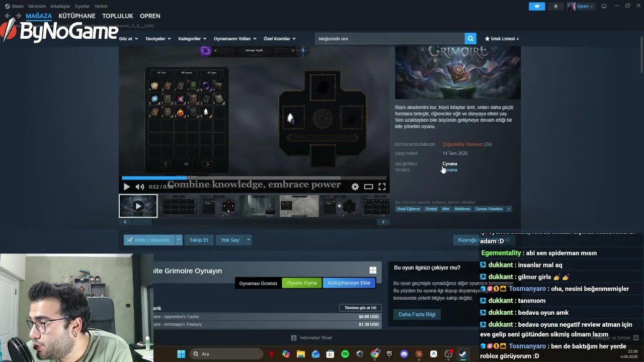Click the store search magnifier button
Screen dimensions: 644x362
coord(470,39)
